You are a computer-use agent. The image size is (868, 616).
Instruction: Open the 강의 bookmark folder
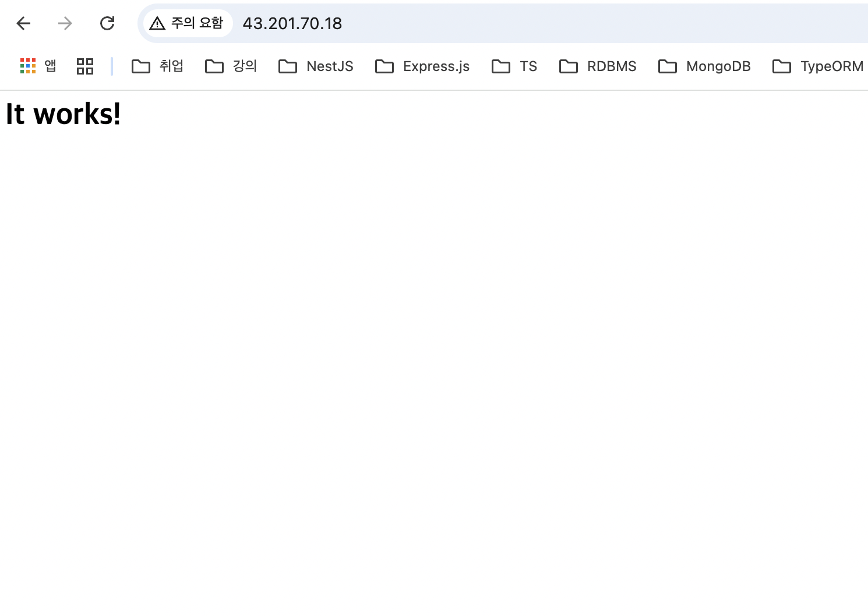[231, 66]
